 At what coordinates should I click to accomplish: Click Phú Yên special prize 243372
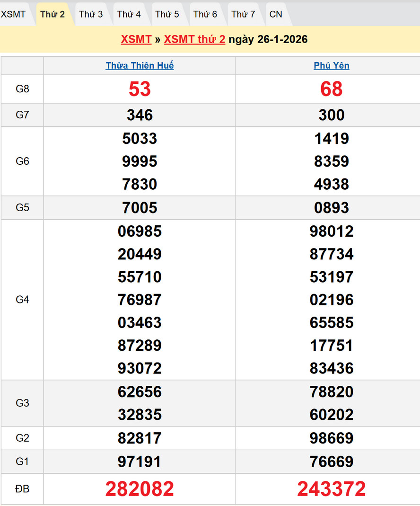pos(332,489)
